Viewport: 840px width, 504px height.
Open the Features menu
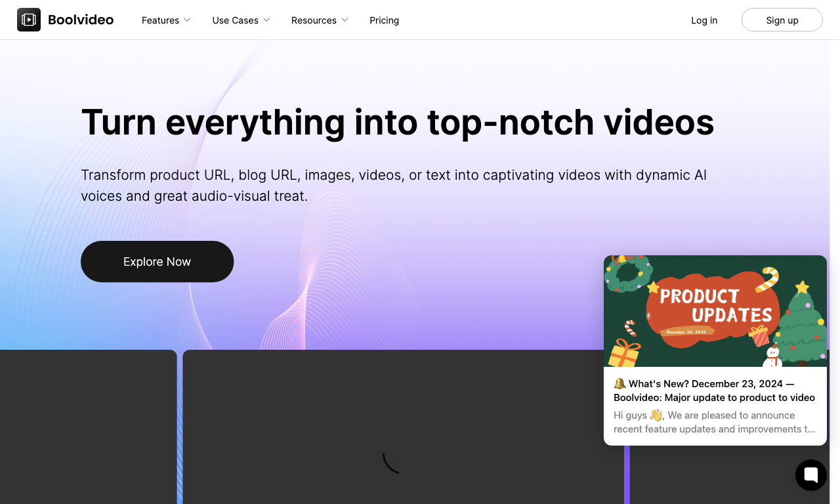(166, 20)
